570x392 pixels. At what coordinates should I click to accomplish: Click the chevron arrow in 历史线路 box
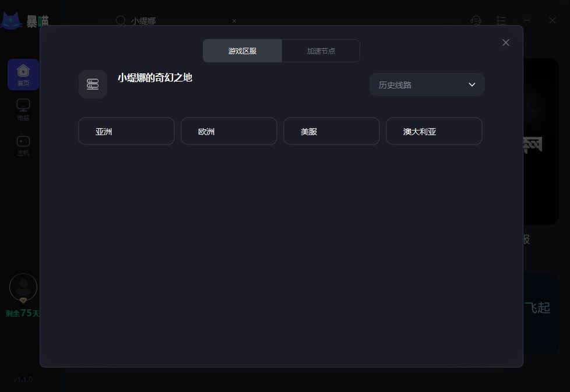472,84
